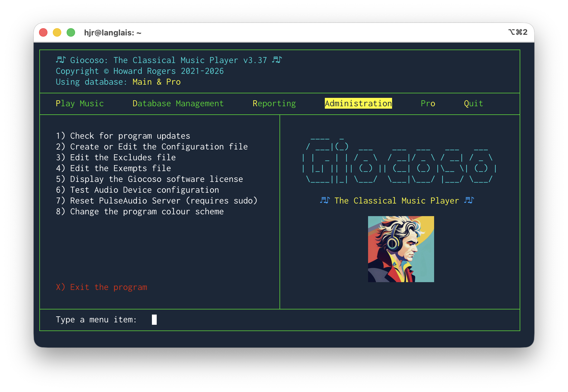Choose Check for program updates option
The height and width of the screenshot is (392, 568).
tap(123, 136)
